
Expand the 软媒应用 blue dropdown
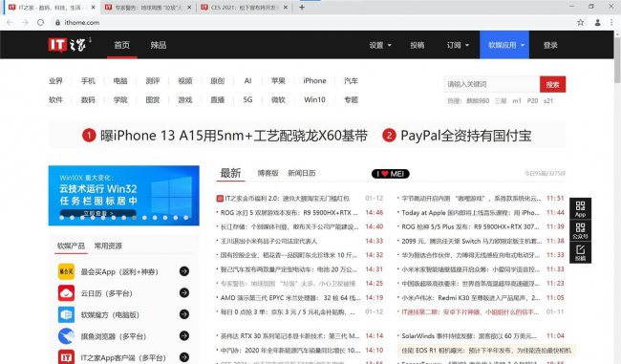(504, 45)
